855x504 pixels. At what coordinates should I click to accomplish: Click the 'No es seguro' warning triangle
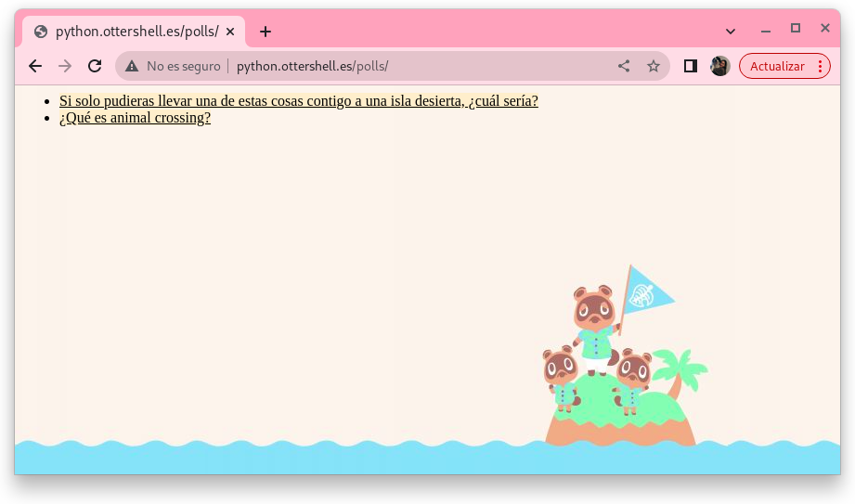(x=132, y=66)
